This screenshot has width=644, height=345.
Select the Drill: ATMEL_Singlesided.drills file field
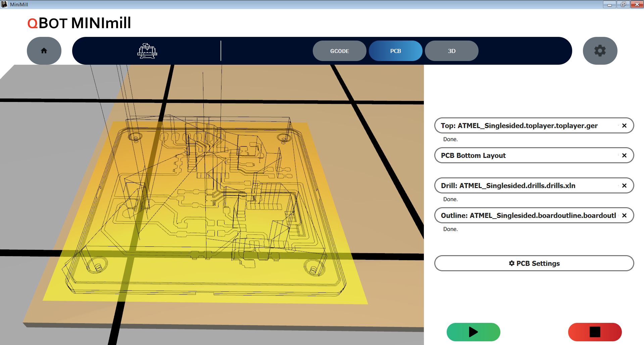coord(534,185)
